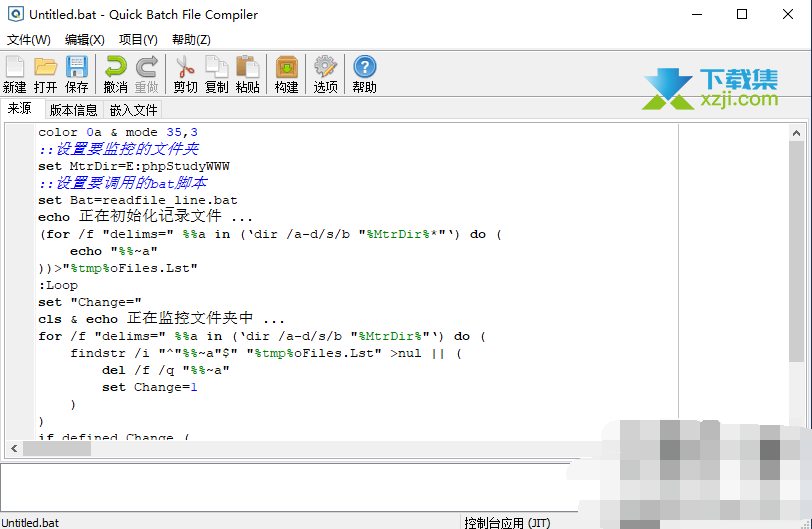Image resolution: width=812 pixels, height=529 pixels.
Task: Click the comment '::设置要调用的bat脚本'
Action: 123,183
